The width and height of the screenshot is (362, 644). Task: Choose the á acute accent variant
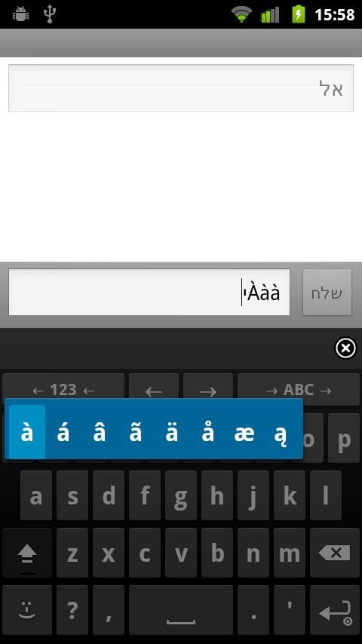(x=63, y=432)
